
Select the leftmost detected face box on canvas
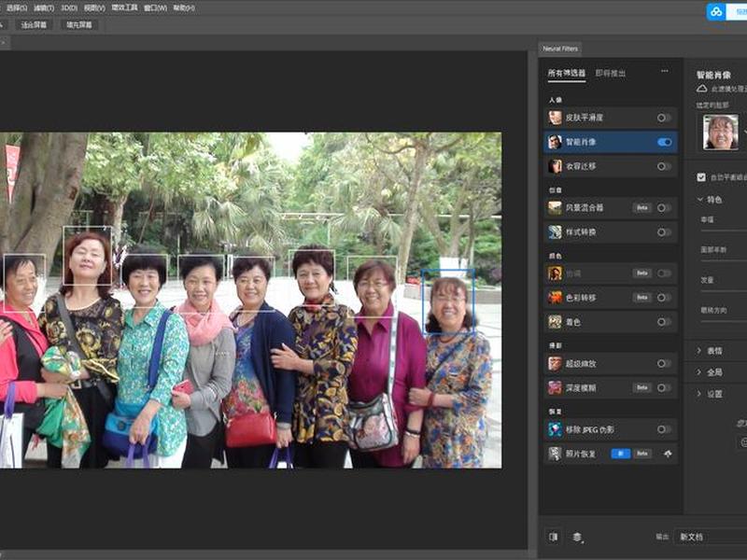pos(23,283)
